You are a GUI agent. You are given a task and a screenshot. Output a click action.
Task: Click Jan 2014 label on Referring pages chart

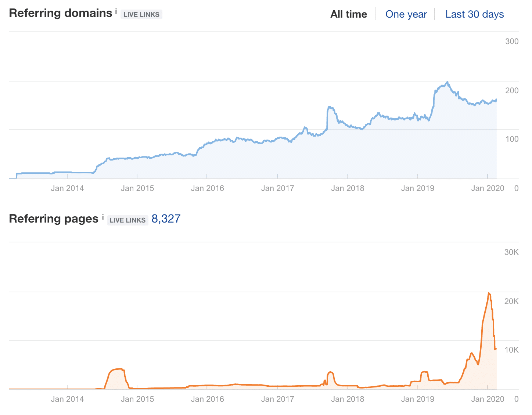pyautogui.click(x=67, y=399)
